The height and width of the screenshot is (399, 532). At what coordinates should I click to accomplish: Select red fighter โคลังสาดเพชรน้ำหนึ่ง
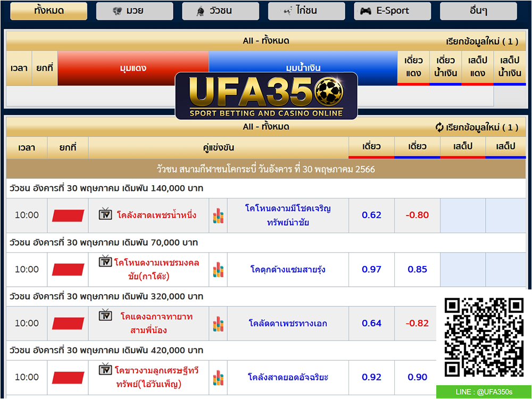[x=156, y=215]
